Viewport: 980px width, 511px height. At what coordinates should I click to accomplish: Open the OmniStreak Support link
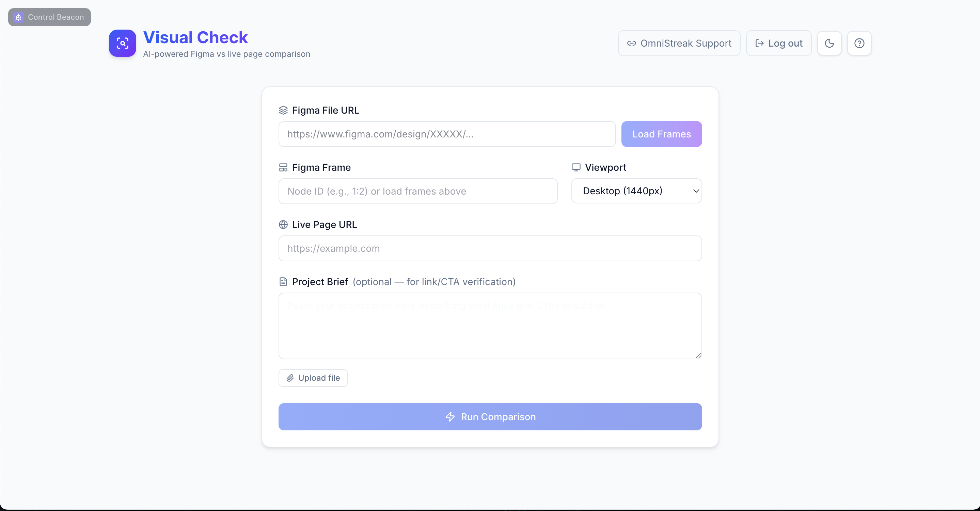click(x=679, y=43)
